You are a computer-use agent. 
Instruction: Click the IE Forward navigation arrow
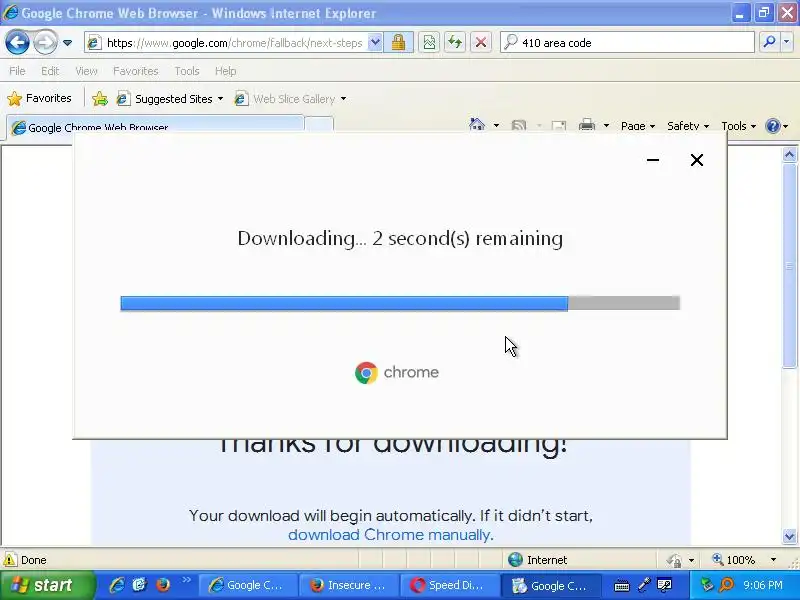pos(45,42)
